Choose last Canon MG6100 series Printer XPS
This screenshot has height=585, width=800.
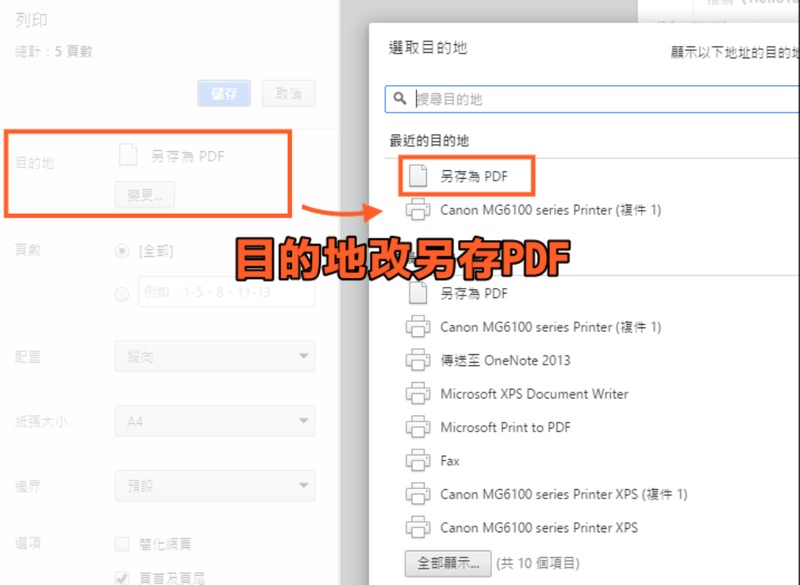pos(539,527)
